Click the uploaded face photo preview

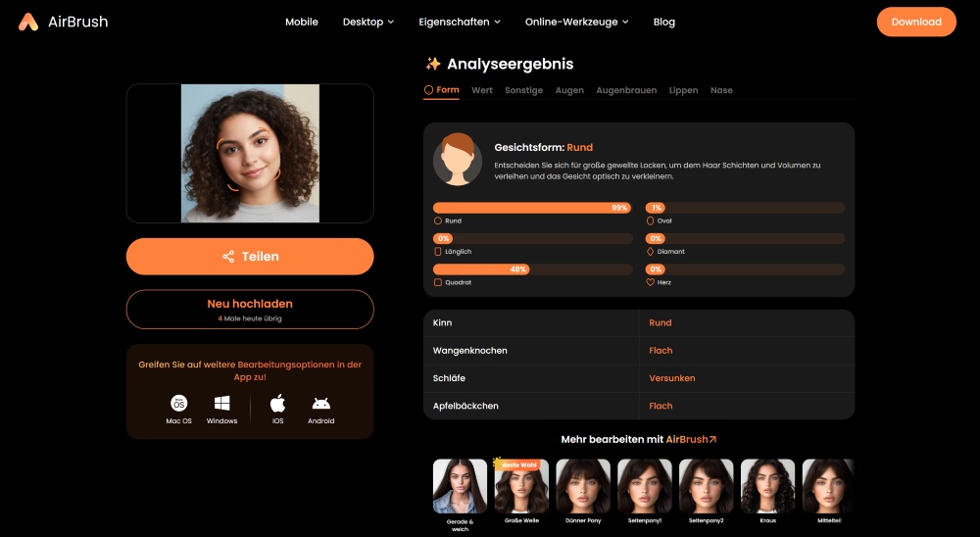pyautogui.click(x=250, y=154)
